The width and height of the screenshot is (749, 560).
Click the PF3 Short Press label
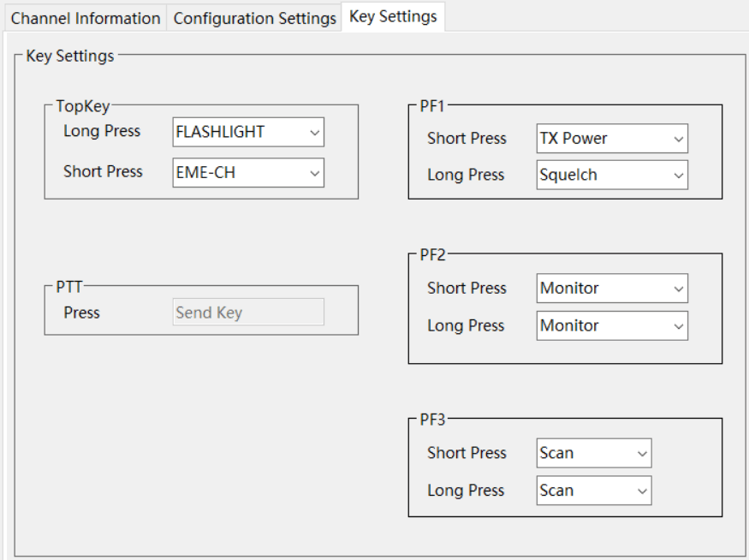[x=467, y=453]
